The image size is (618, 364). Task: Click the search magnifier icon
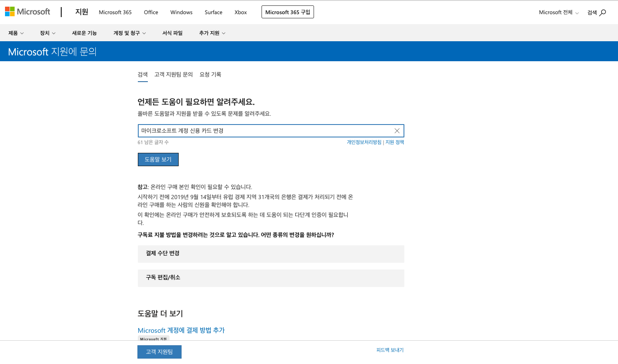(x=603, y=12)
